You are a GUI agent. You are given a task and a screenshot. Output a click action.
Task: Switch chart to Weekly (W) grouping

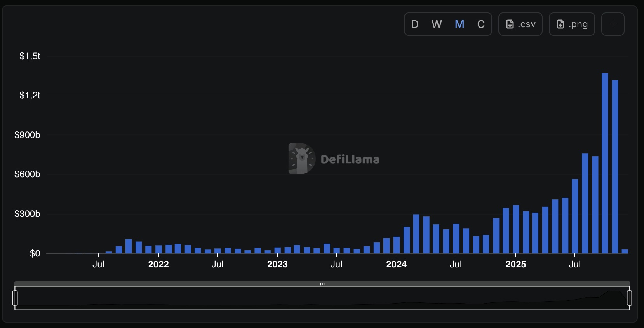pos(437,24)
